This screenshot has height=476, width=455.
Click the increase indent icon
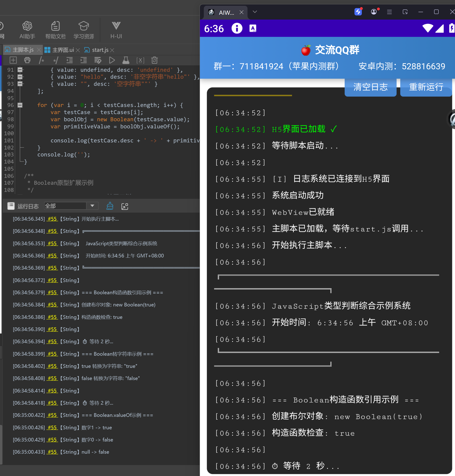tap(84, 60)
